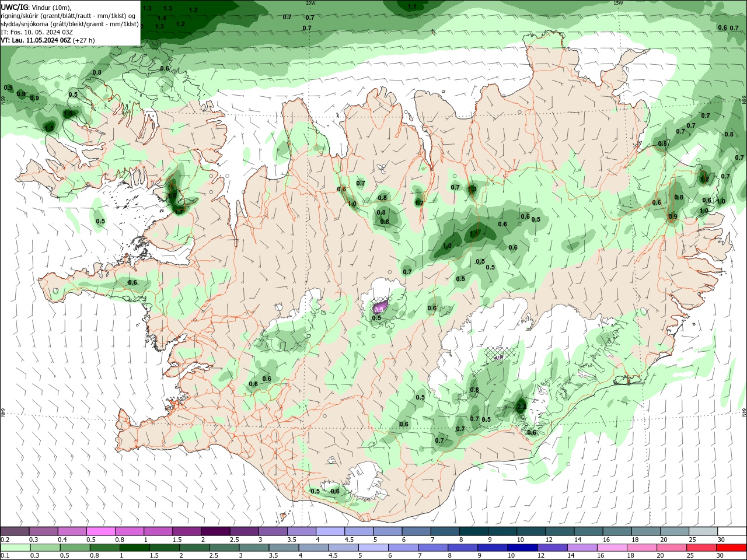Click the '66N' latitude label on right edge
This screenshot has height=560, width=747.
(x=744, y=100)
